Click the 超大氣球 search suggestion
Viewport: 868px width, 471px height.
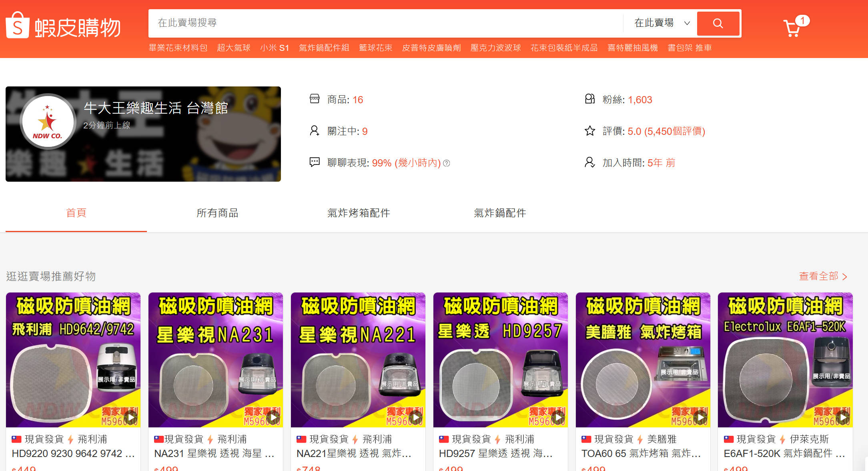tap(234, 48)
